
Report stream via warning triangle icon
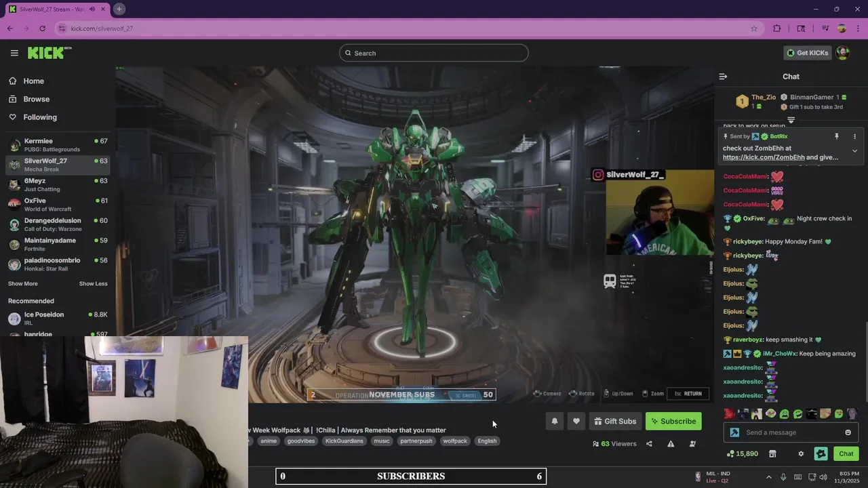click(x=671, y=444)
